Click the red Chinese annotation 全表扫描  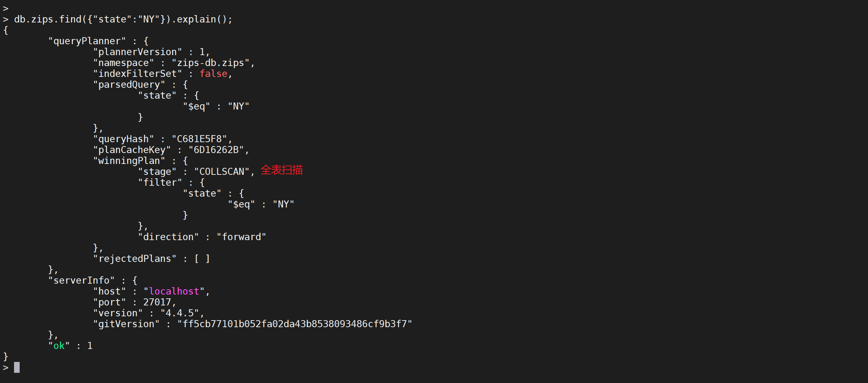[x=281, y=170]
